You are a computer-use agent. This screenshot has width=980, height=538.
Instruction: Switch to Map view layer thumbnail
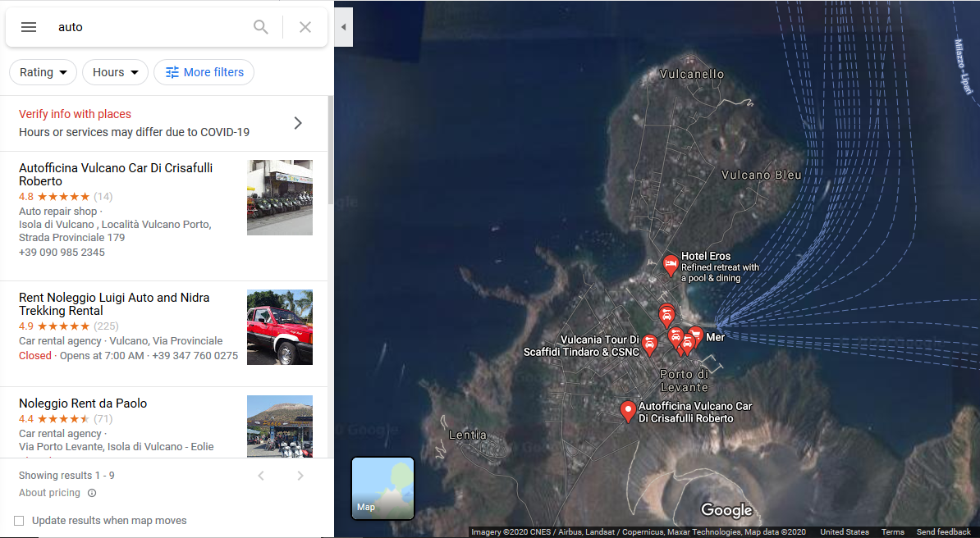point(382,488)
